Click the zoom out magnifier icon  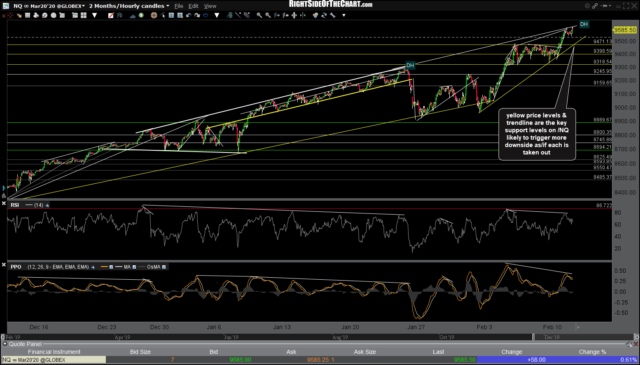pyautogui.click(x=268, y=16)
